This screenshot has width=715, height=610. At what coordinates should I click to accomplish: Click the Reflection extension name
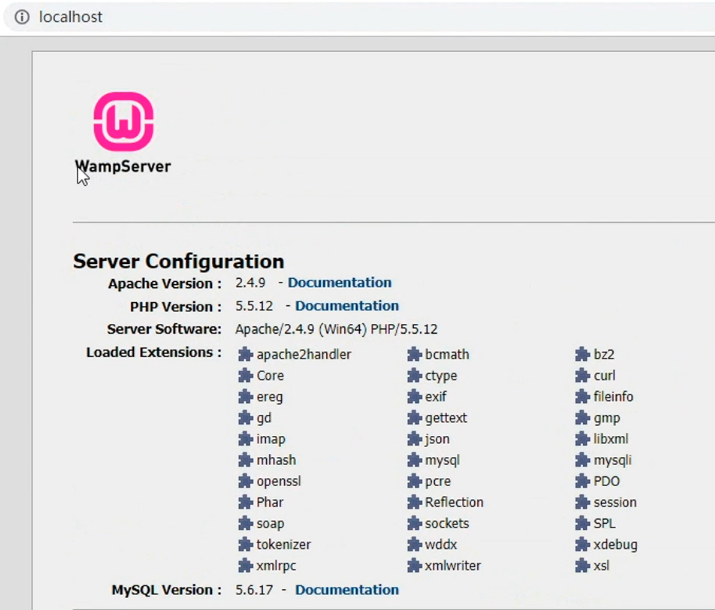coord(454,502)
